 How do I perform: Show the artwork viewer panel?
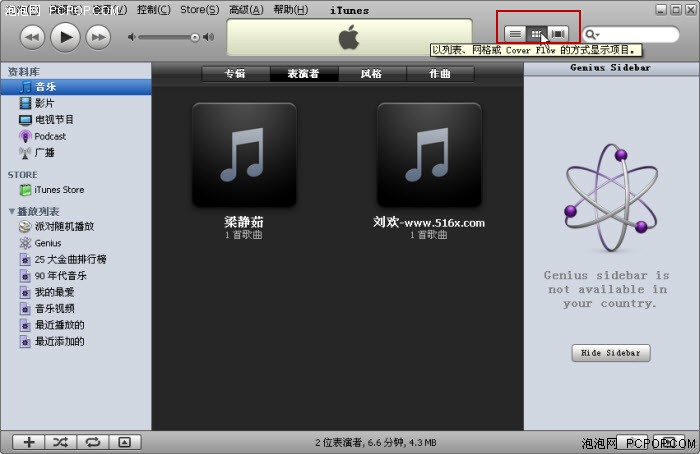125,442
